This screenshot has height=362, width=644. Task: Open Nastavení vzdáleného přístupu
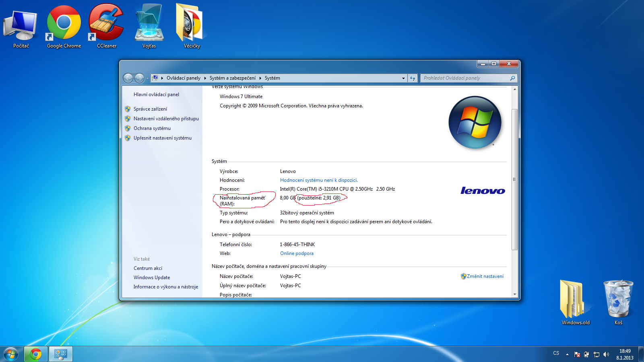(x=166, y=119)
